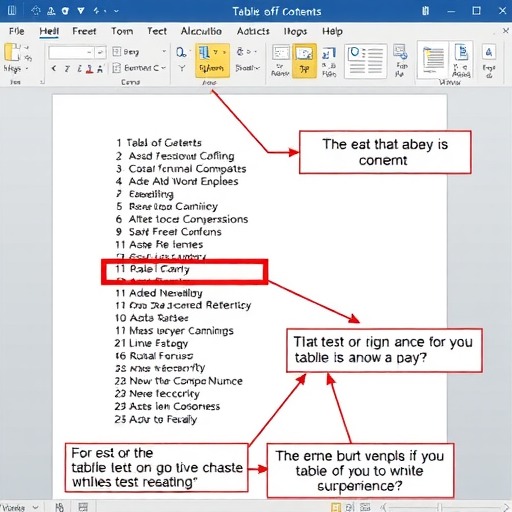Expand the font size dropdown arrow

100,52
